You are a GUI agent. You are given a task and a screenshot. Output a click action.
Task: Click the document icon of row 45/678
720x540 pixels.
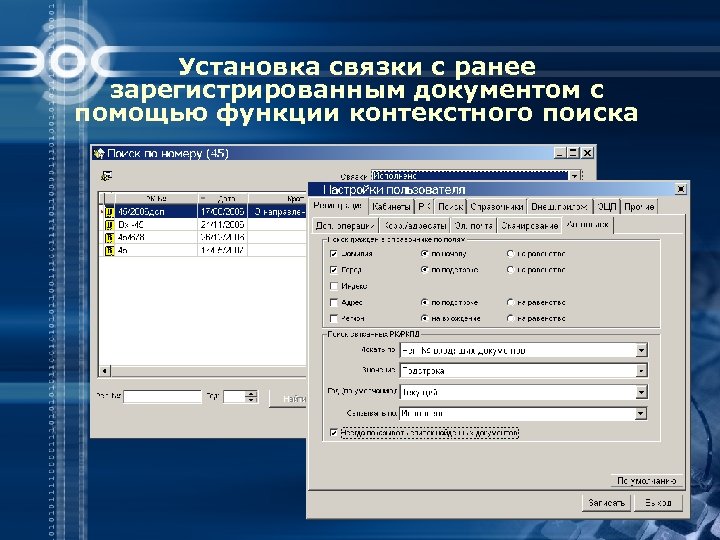point(109,237)
